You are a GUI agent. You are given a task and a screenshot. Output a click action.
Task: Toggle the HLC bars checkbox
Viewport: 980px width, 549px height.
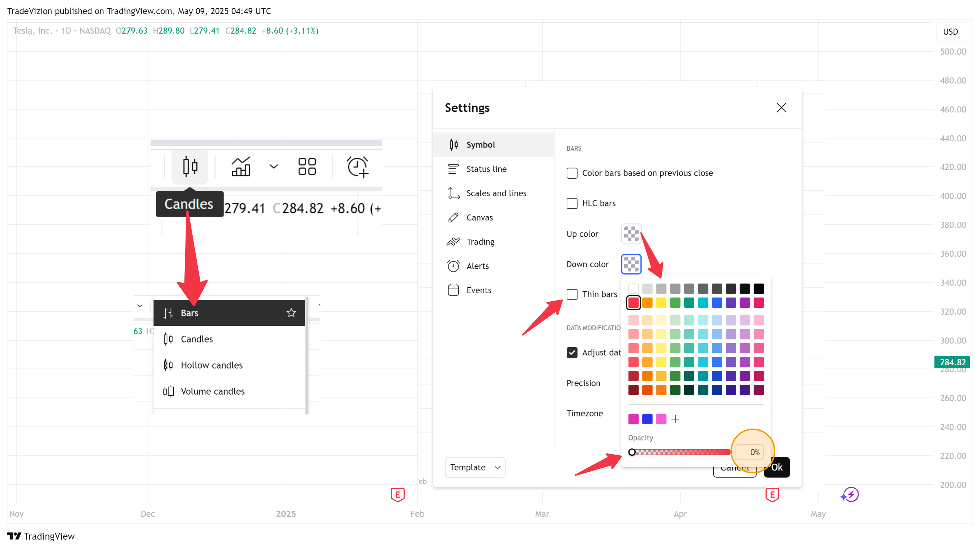[x=572, y=203]
